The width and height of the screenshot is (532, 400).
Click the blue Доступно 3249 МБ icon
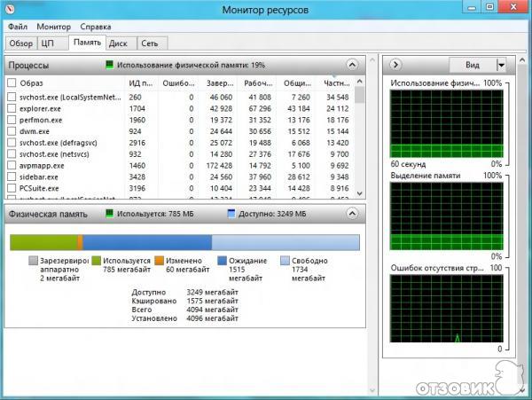tap(231, 213)
